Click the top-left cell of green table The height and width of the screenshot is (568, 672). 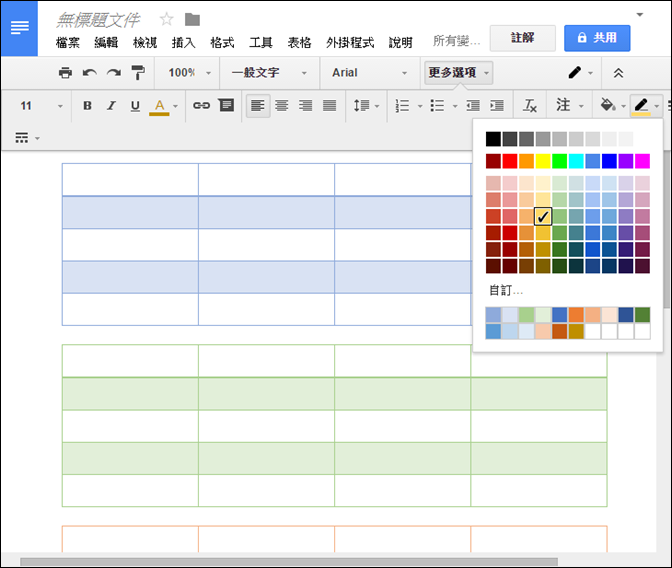pyautogui.click(x=130, y=361)
